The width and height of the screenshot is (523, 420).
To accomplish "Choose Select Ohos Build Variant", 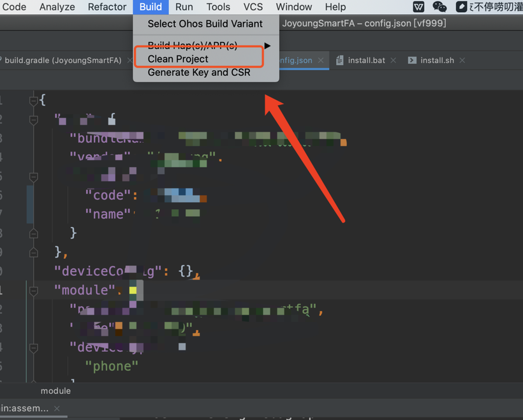I will tap(205, 24).
